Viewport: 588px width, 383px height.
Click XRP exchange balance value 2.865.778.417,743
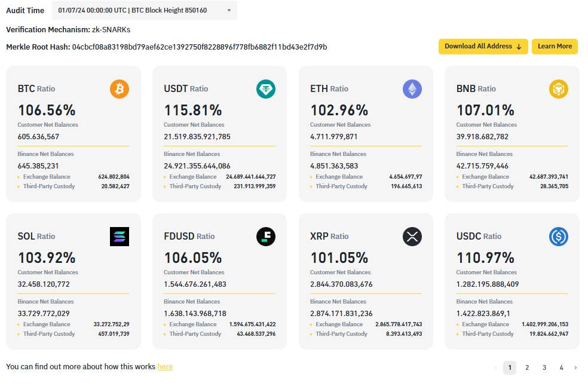pos(399,324)
